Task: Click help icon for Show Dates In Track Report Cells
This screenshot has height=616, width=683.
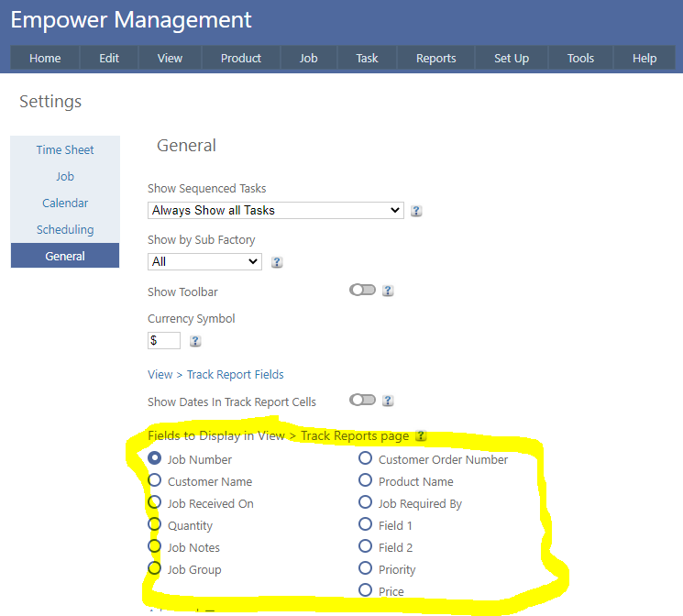Action: 388,401
